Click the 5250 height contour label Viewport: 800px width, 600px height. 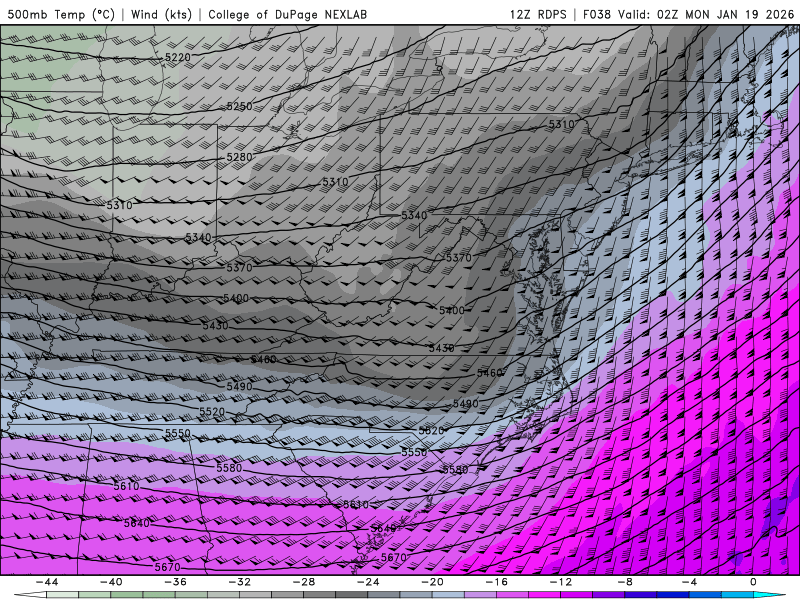click(239, 107)
